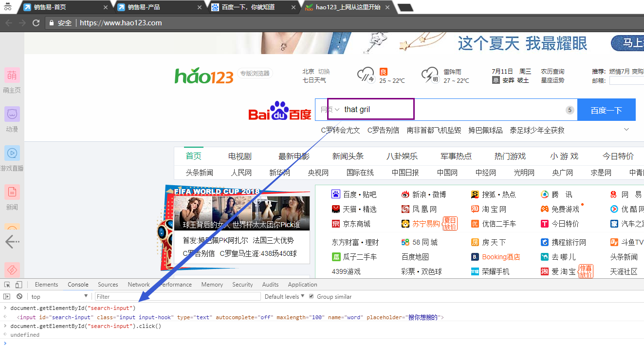The width and height of the screenshot is (644, 346).
Task: Click the browser back arrow
Action: 8,23
